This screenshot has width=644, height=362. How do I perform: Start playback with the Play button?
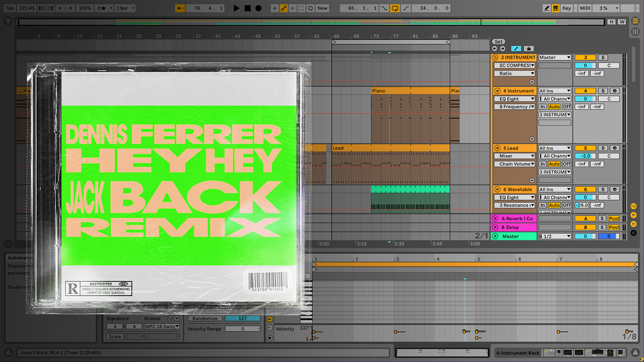click(x=237, y=8)
